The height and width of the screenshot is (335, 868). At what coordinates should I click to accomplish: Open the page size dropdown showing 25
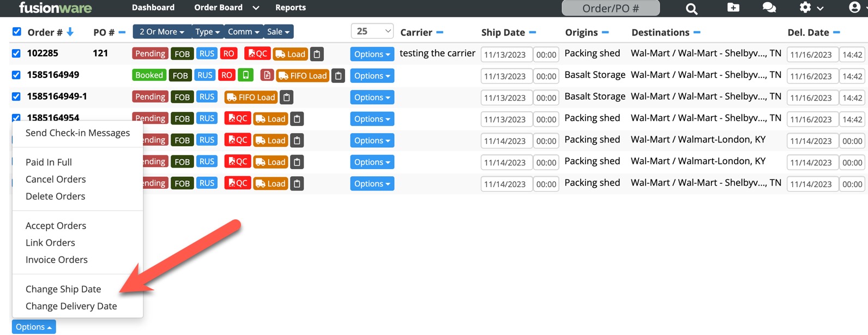coord(372,31)
